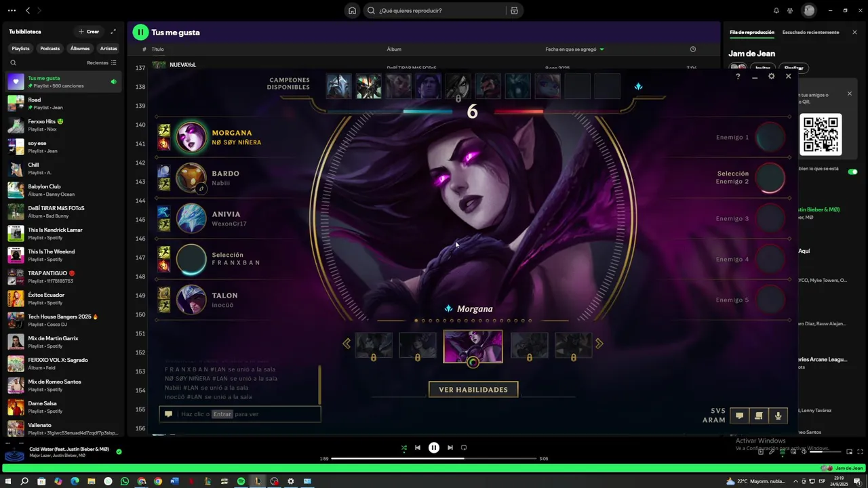This screenshot has width=868, height=488.
Task: Go to Spotify Home
Action: 352,10
